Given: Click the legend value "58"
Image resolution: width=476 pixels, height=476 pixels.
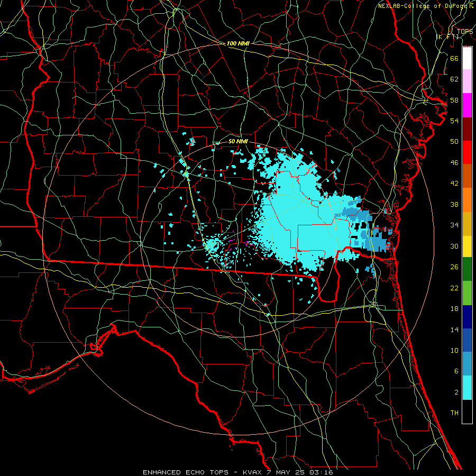Looking at the screenshot, I should click(x=454, y=100).
